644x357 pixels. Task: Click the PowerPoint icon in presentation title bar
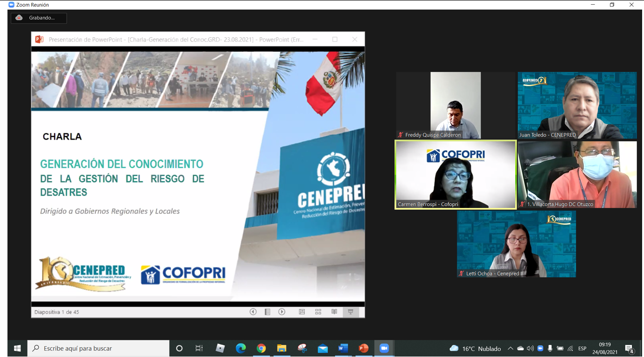point(39,40)
